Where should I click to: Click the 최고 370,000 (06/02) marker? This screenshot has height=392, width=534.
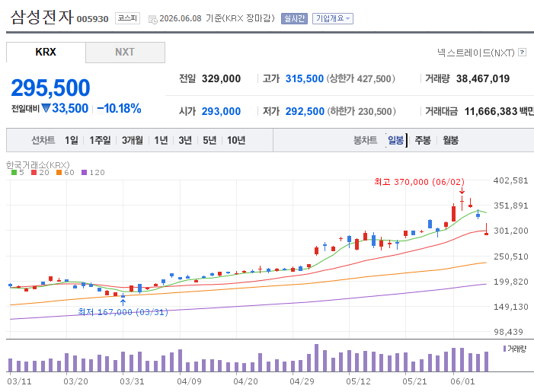click(419, 182)
